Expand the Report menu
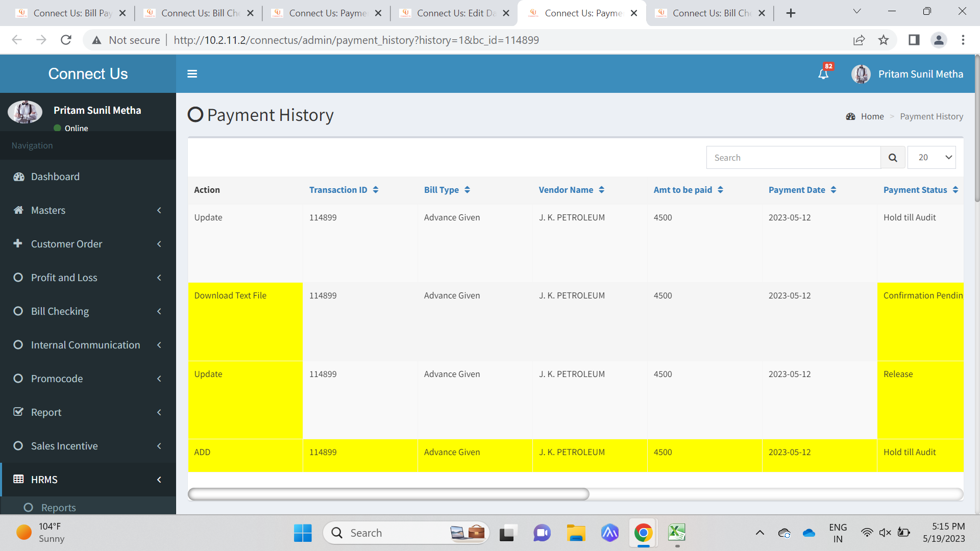This screenshot has height=551, width=980. point(88,412)
